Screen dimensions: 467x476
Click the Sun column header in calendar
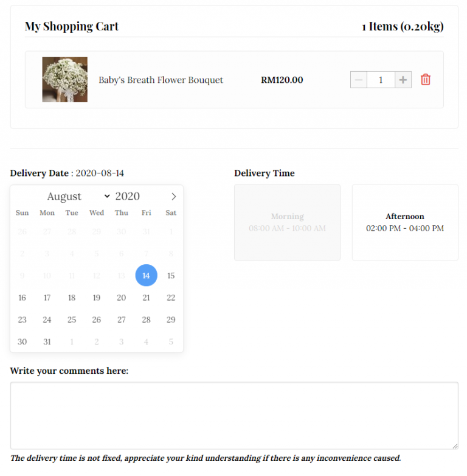coord(22,212)
